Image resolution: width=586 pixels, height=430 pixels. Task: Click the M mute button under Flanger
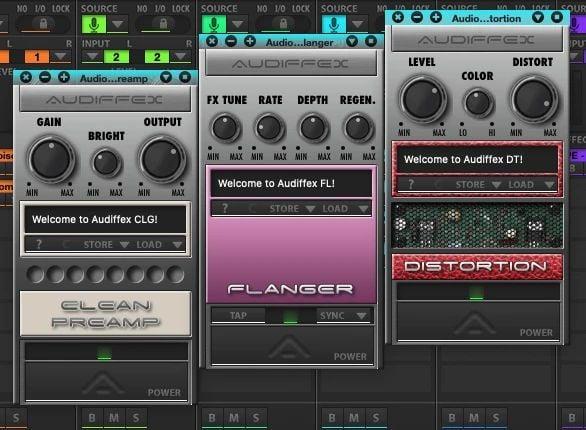234,417
